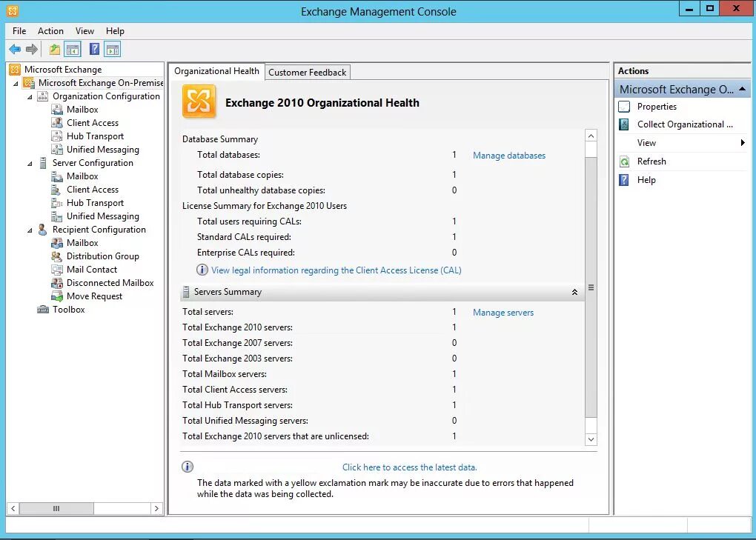Click the Recipient Configuration node icon

coord(42,230)
